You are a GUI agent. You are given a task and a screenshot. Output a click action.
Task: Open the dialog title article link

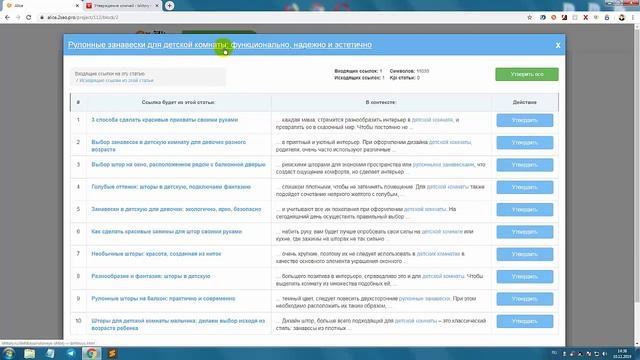[x=220, y=44]
